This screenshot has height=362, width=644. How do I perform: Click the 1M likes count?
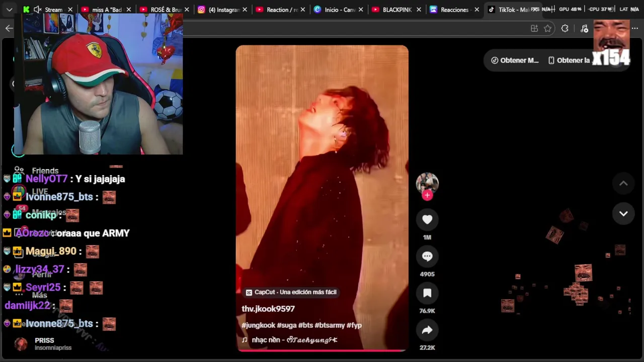click(427, 237)
